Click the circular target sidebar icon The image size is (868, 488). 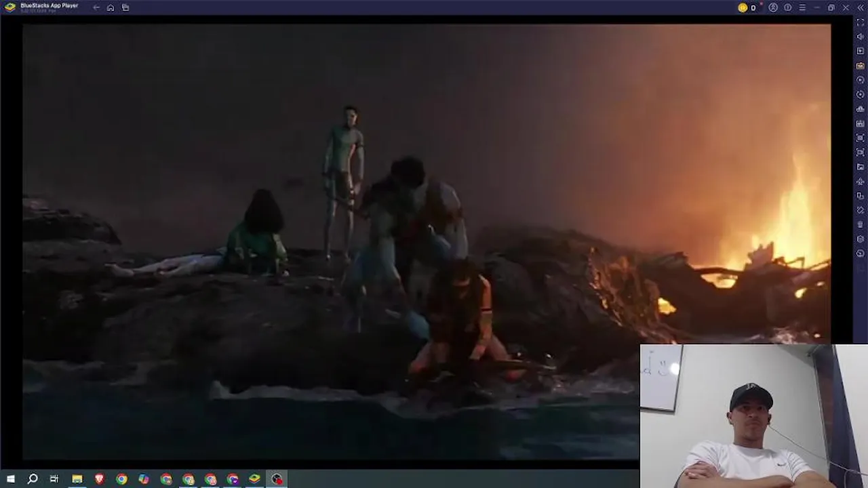[861, 94]
